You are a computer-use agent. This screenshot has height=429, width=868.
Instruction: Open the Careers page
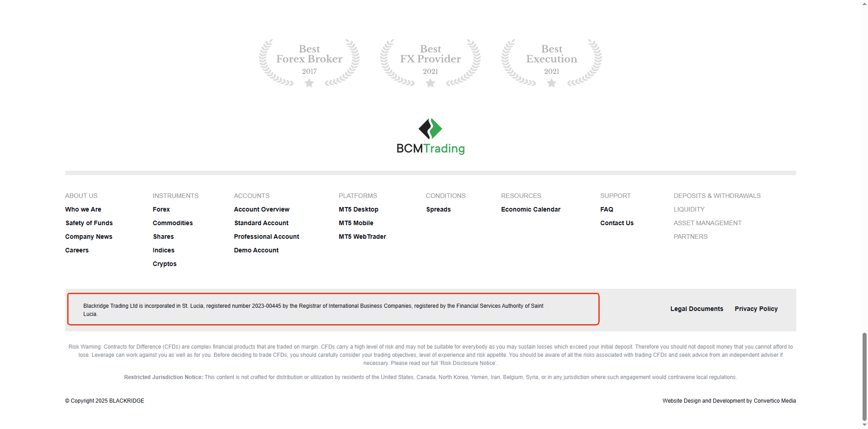[x=77, y=250]
